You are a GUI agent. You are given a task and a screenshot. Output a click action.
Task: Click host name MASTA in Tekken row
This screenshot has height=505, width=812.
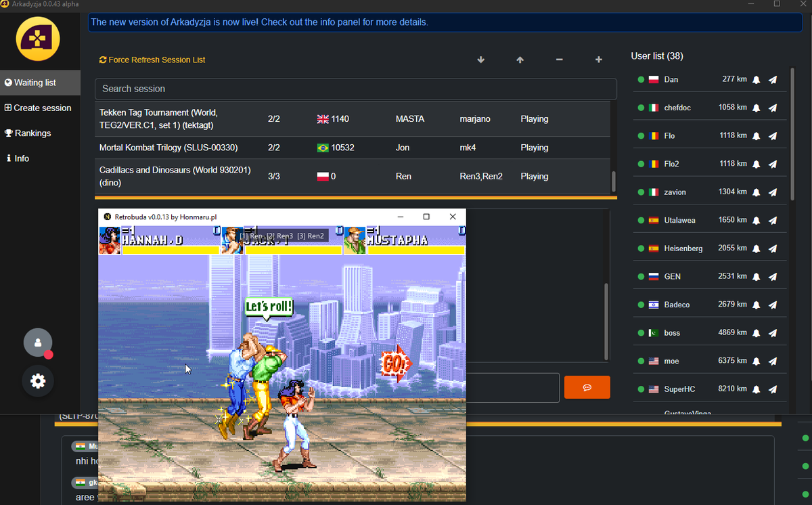point(410,119)
